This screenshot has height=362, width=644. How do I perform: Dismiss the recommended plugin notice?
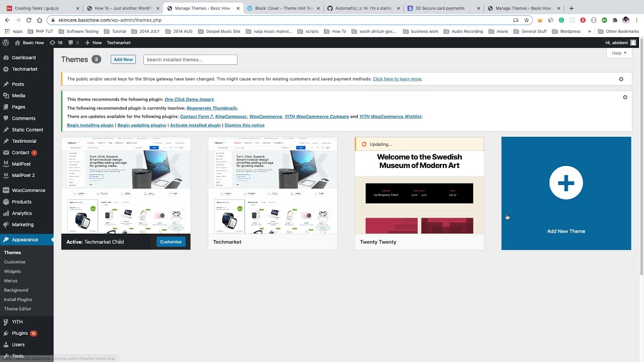tap(625, 97)
